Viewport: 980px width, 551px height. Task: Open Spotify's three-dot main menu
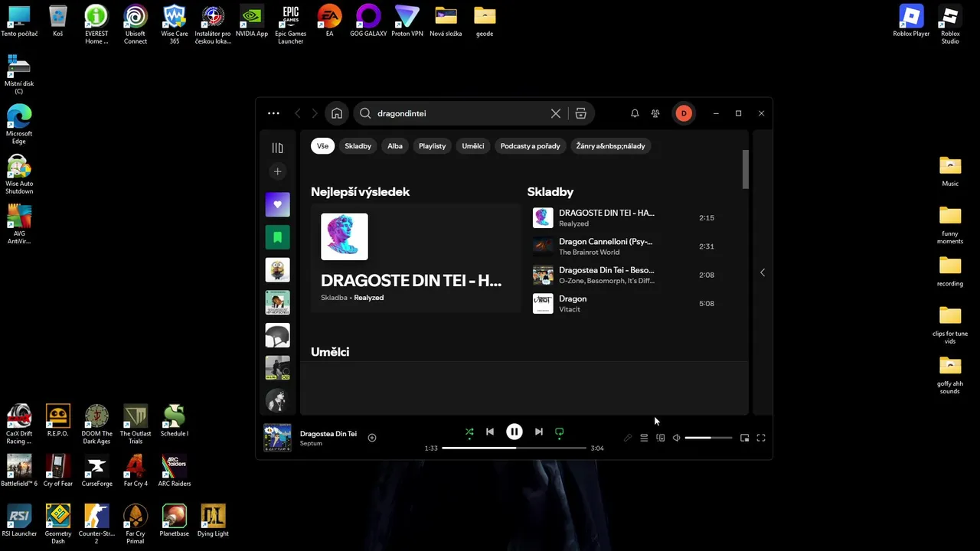tap(273, 113)
